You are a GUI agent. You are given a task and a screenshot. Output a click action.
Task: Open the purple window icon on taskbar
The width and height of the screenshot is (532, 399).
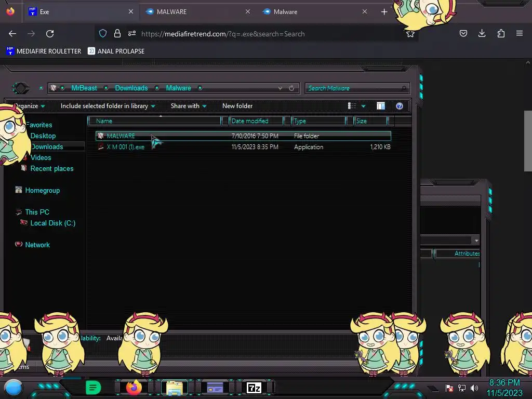point(215,388)
